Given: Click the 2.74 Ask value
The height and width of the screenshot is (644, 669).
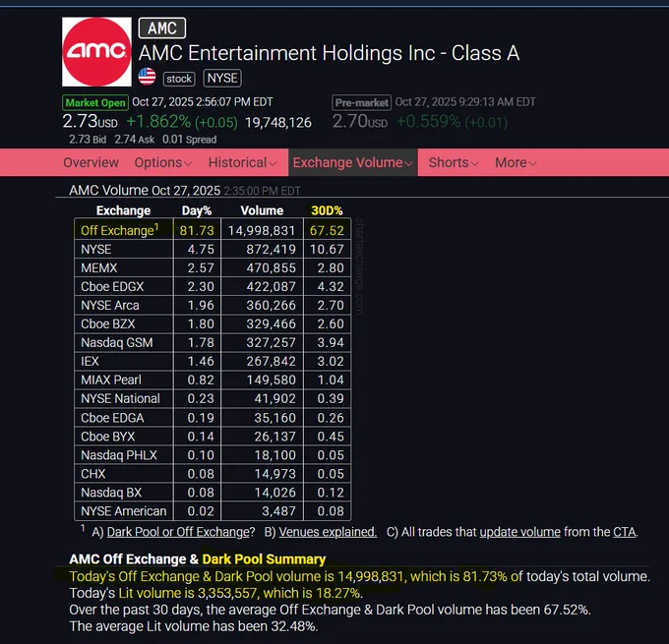Looking at the screenshot, I should [135, 140].
